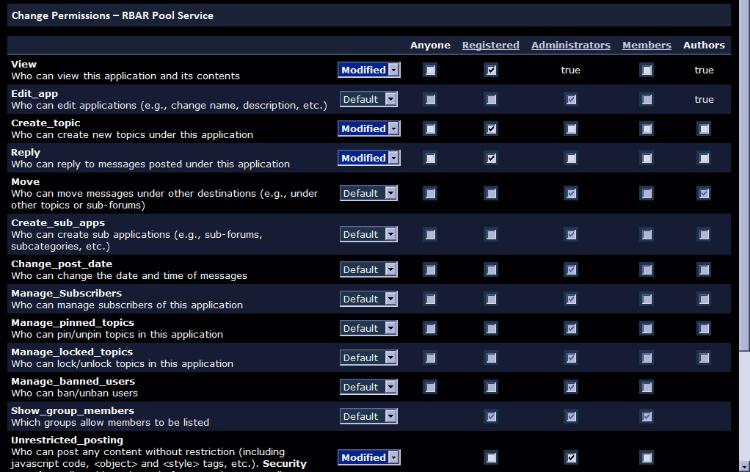The height and width of the screenshot is (472, 750).
Task: Click the Registered column header link
Action: (x=490, y=45)
